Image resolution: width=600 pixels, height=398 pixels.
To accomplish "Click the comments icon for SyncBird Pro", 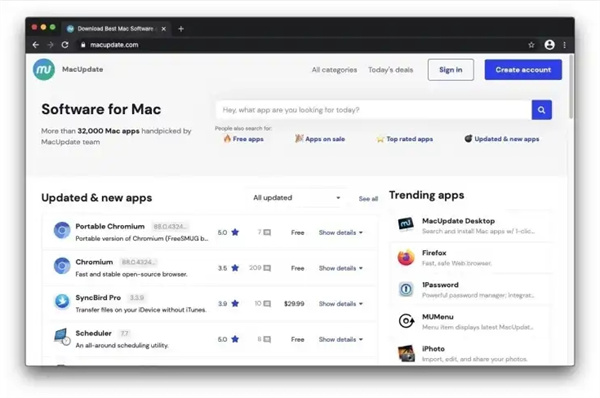I will point(267,303).
